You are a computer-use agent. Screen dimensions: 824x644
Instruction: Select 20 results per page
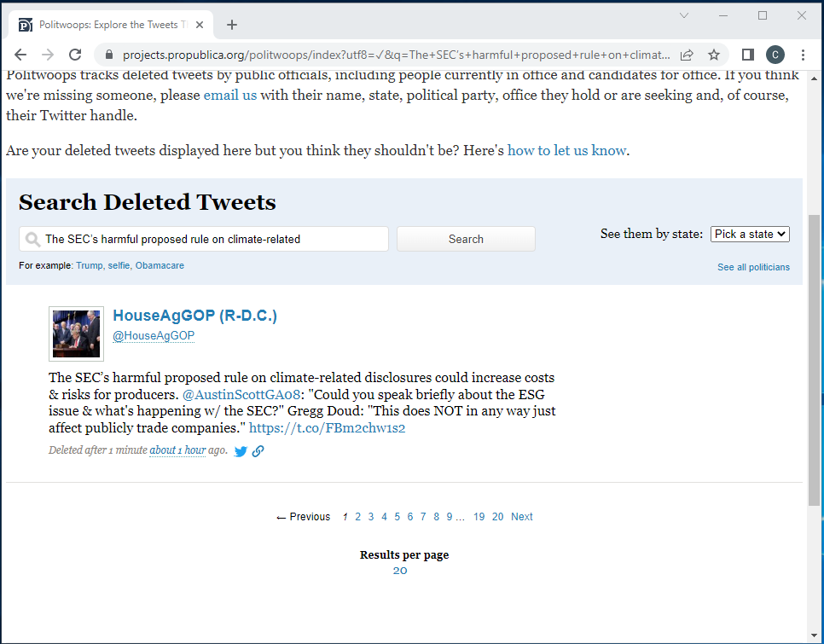click(400, 571)
